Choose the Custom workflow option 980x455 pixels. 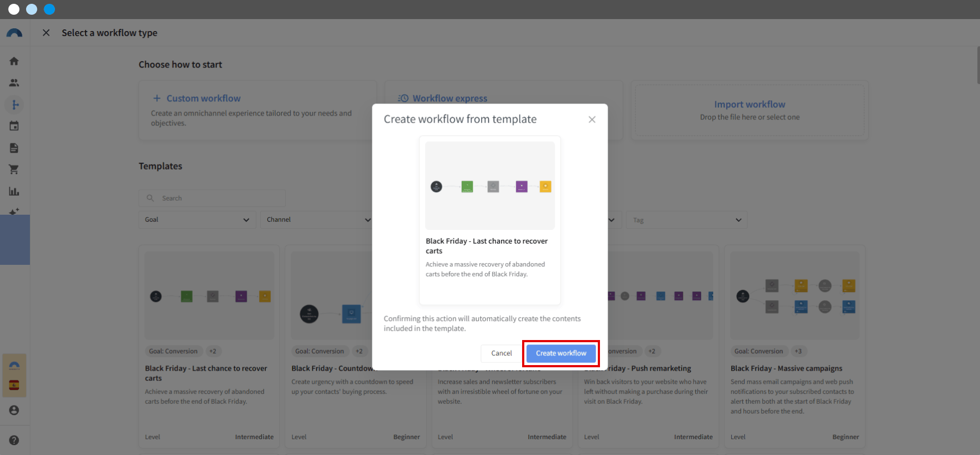258,111
